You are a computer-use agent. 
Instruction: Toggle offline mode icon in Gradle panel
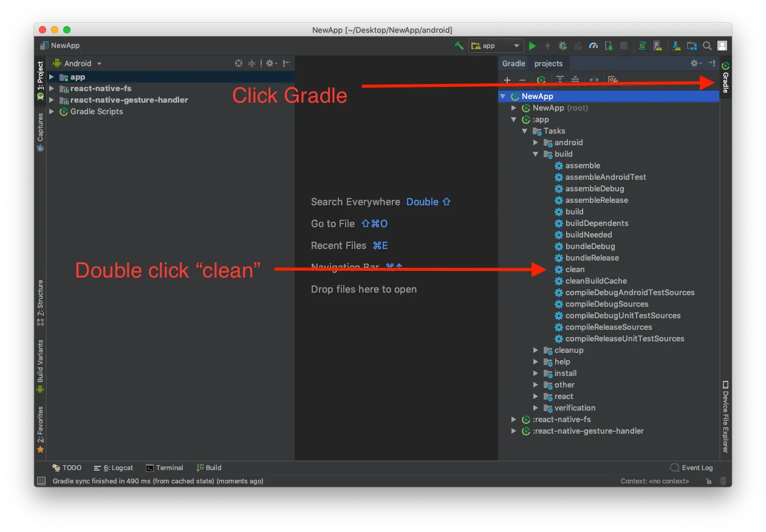[594, 80]
